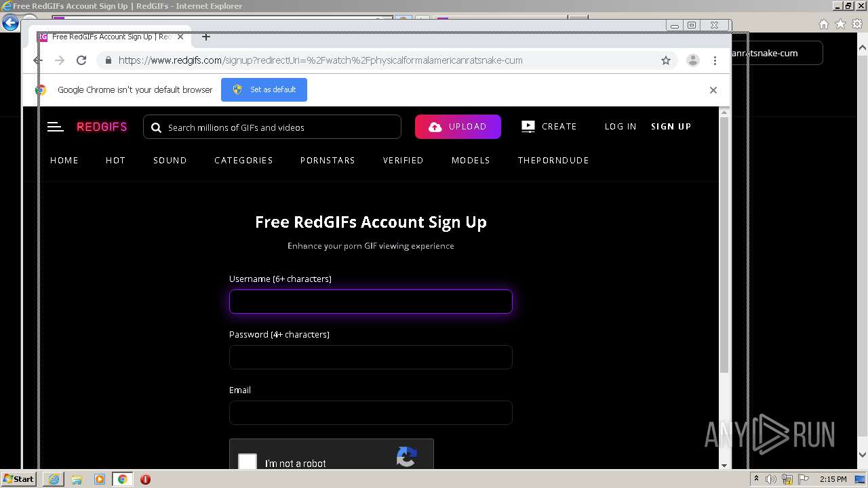This screenshot has width=868, height=488.
Task: Open a new Chrome tab
Action: 206,37
